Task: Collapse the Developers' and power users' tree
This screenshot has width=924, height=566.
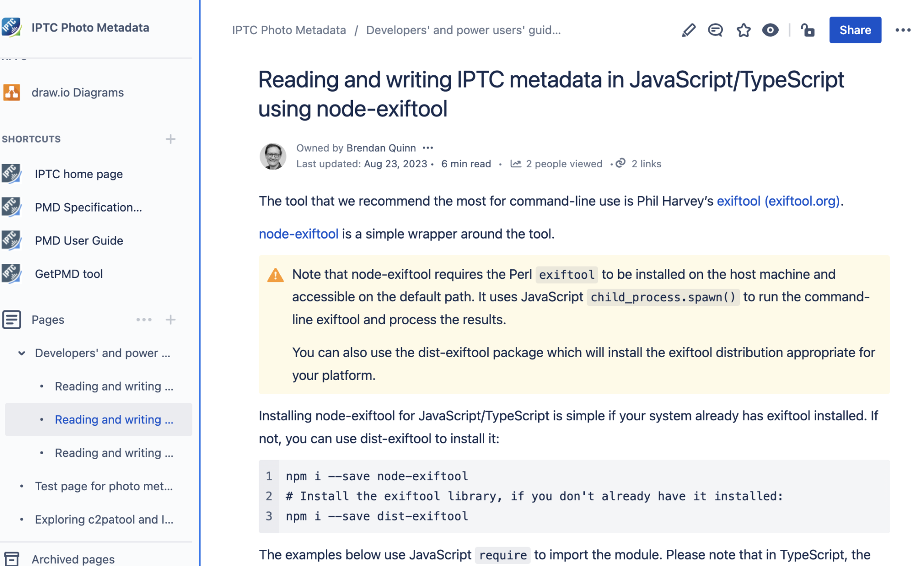Action: (x=21, y=353)
